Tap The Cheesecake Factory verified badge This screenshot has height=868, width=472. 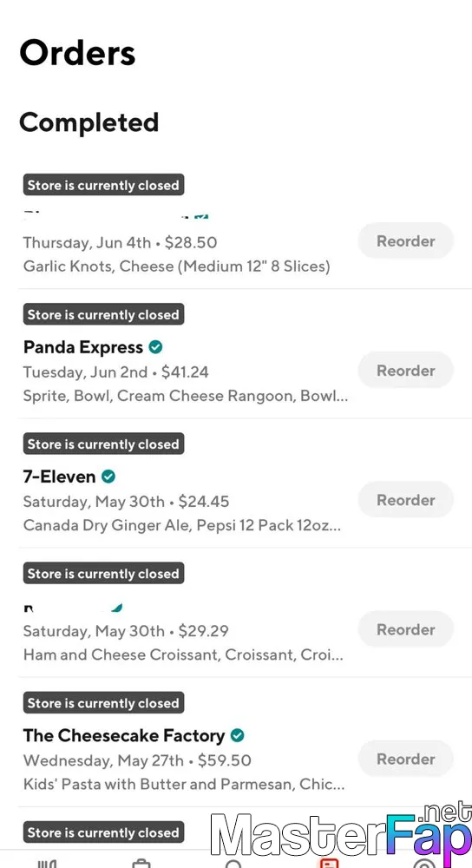tap(238, 735)
